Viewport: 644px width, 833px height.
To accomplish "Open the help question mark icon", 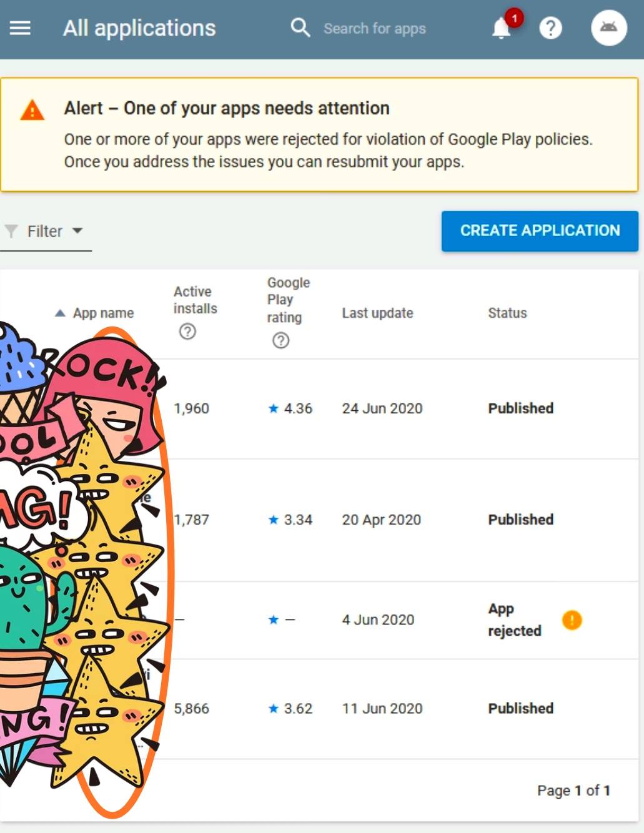I will tap(550, 28).
